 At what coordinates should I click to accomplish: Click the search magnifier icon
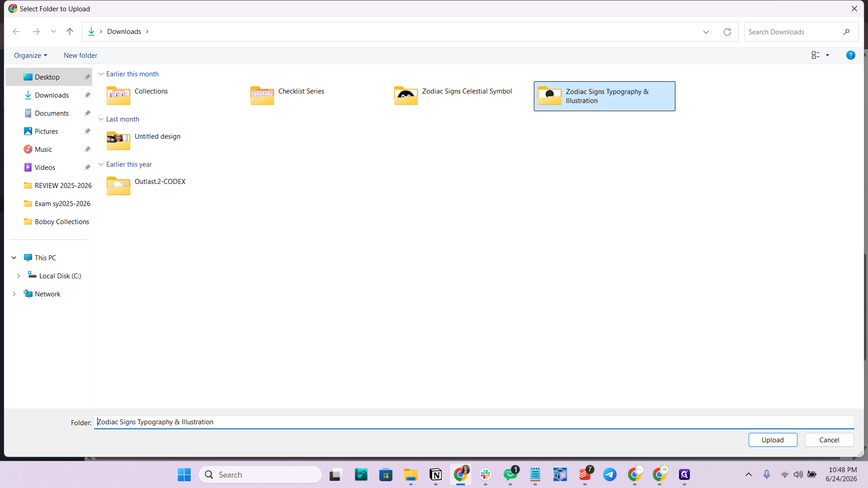(x=846, y=32)
